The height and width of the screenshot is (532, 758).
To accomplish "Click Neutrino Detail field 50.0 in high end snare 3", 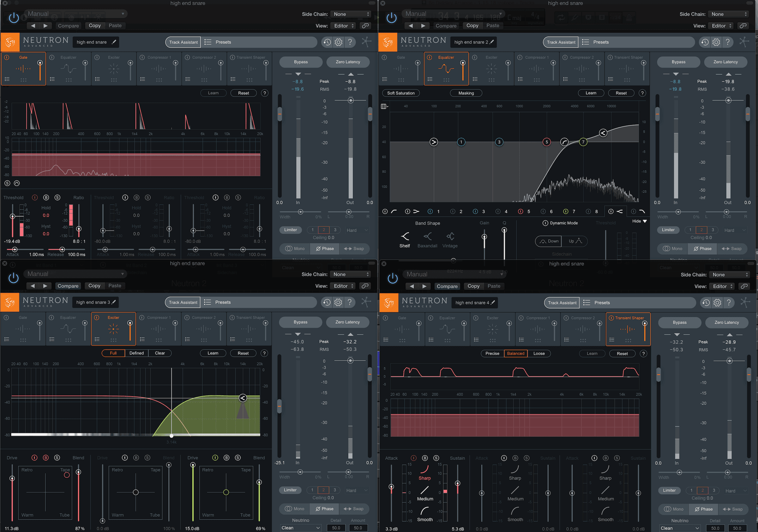I will (x=336, y=528).
